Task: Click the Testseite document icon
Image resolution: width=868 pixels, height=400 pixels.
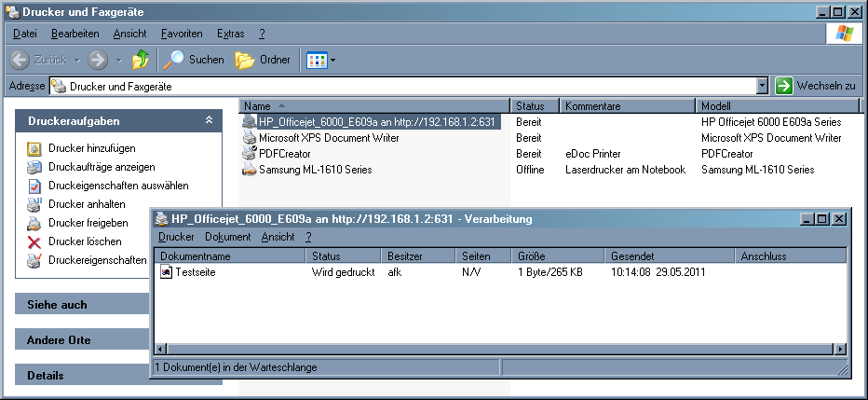Action: tap(167, 272)
